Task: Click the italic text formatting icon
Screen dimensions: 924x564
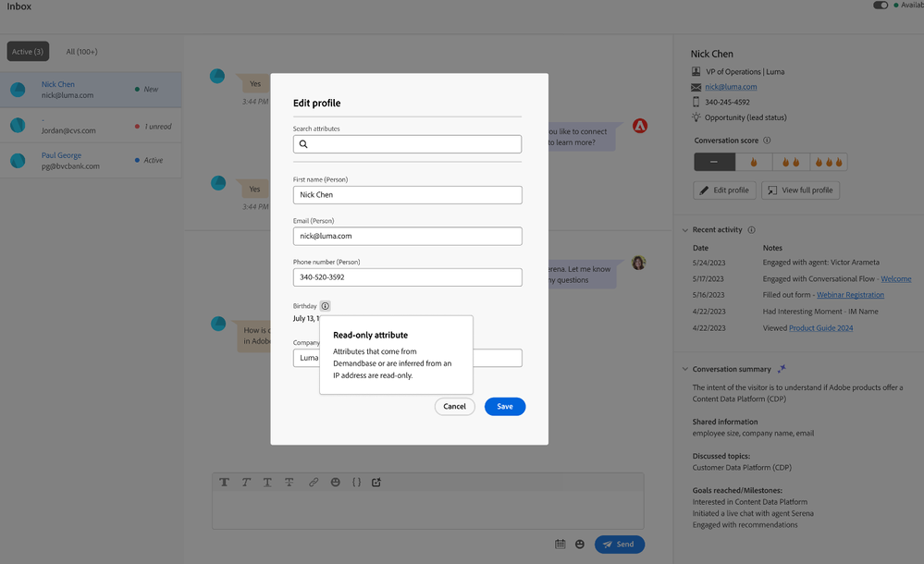Action: (x=246, y=483)
